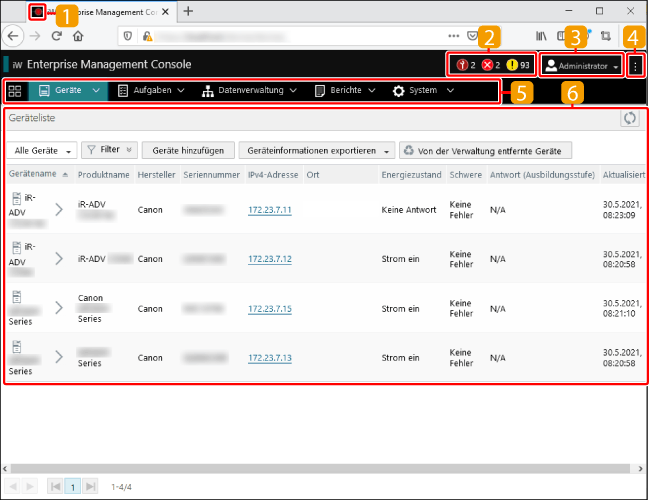Open the 172.23.7.11 IP address link

tap(269, 211)
